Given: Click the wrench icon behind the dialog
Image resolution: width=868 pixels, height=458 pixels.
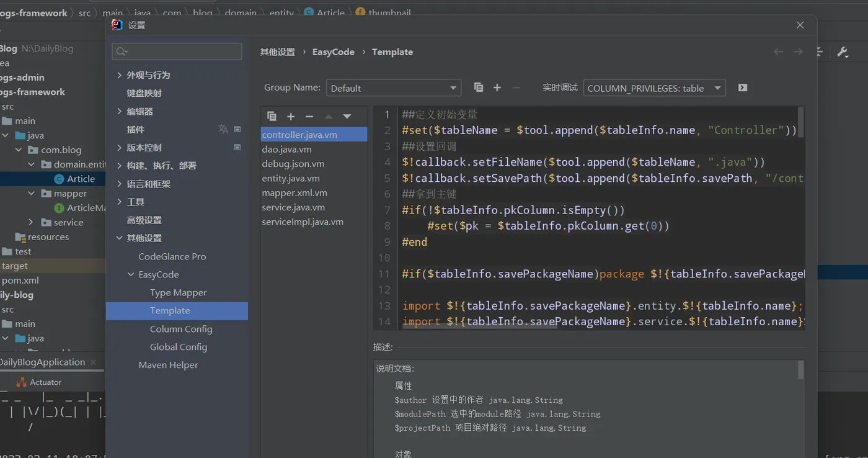Looking at the screenshot, I should click(843, 52).
